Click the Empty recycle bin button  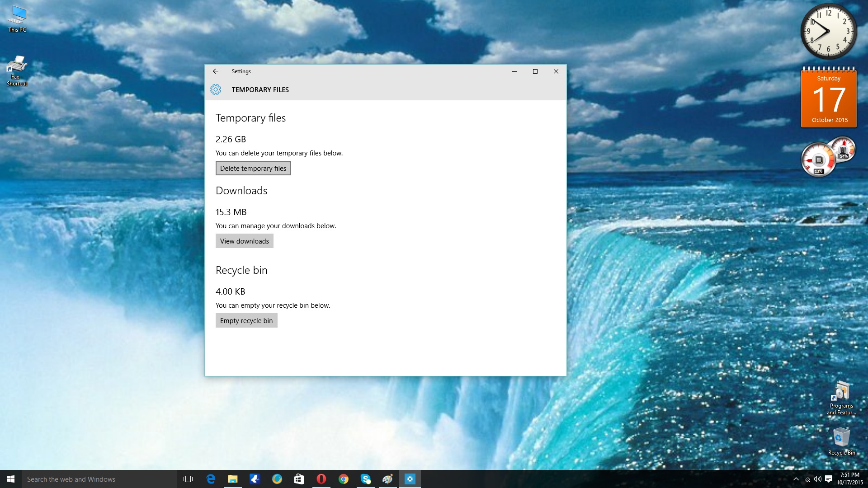[x=246, y=321]
